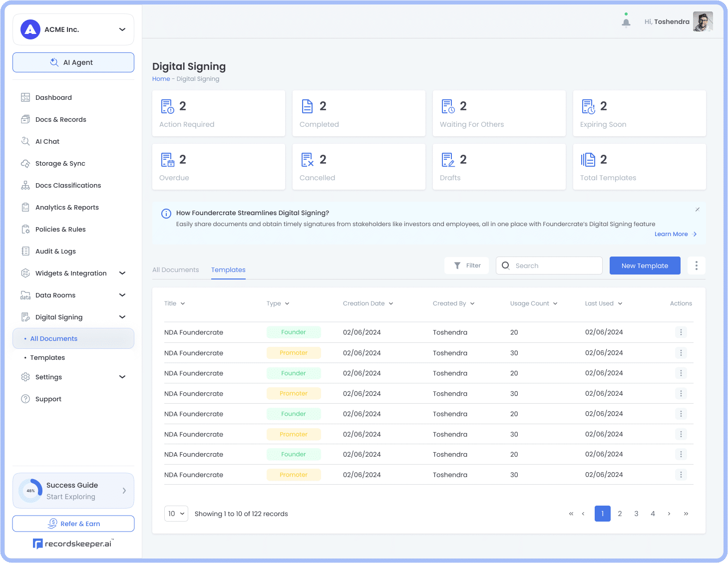Open the more options menu beside New Template
The height and width of the screenshot is (563, 728).
point(697,266)
